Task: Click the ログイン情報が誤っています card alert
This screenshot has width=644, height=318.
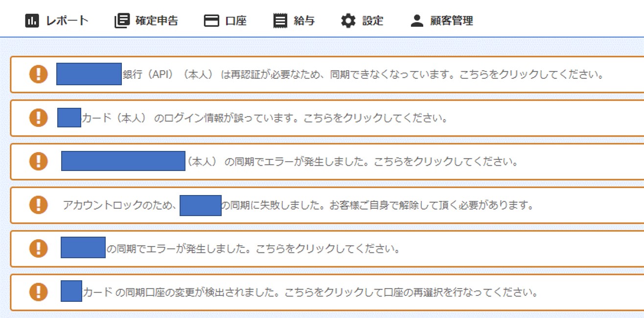Action: [327, 118]
